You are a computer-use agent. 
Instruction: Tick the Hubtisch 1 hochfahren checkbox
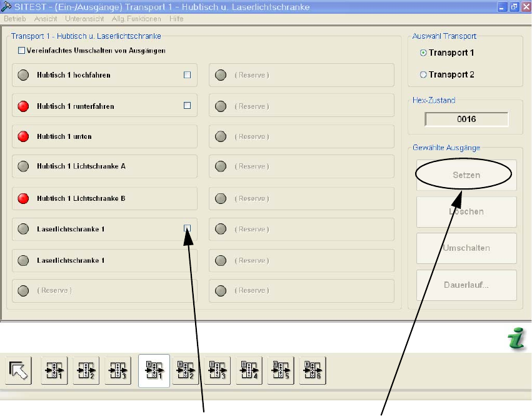click(188, 74)
